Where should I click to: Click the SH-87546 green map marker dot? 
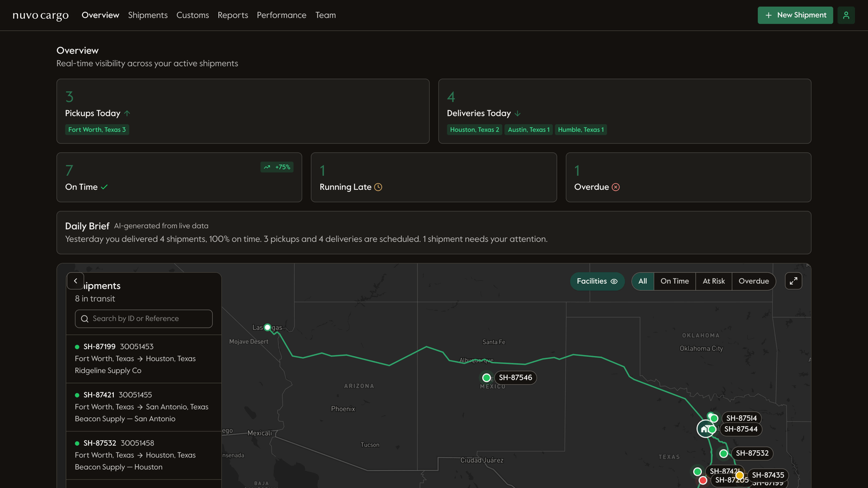[487, 378]
